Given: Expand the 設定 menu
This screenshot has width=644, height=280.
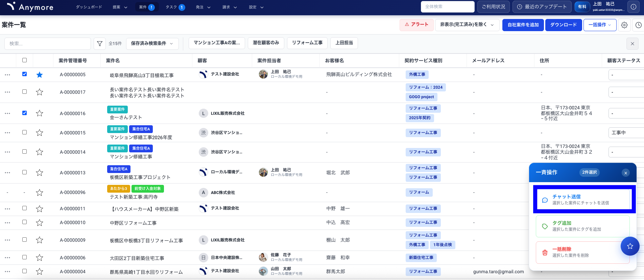Looking at the screenshot, I should 256,7.
